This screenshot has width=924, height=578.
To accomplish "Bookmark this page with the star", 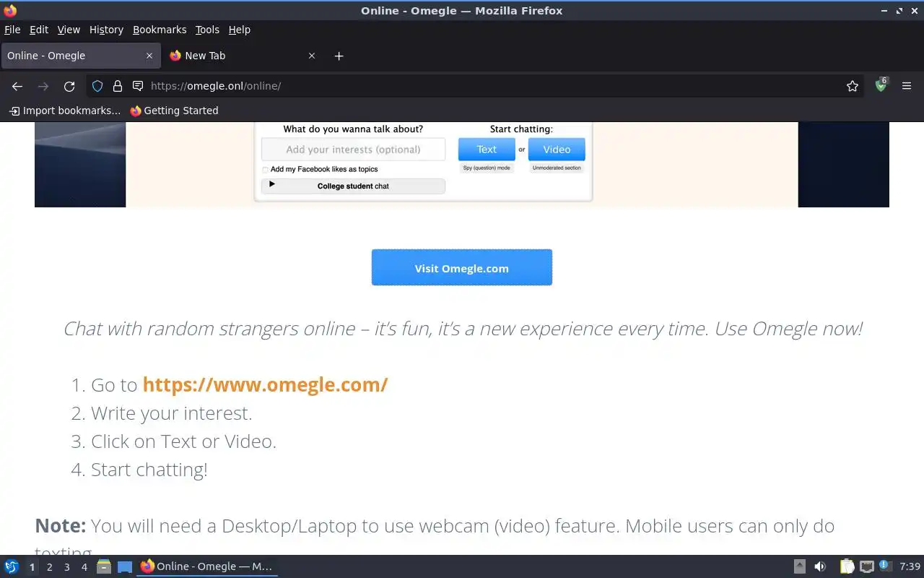I will [x=853, y=86].
